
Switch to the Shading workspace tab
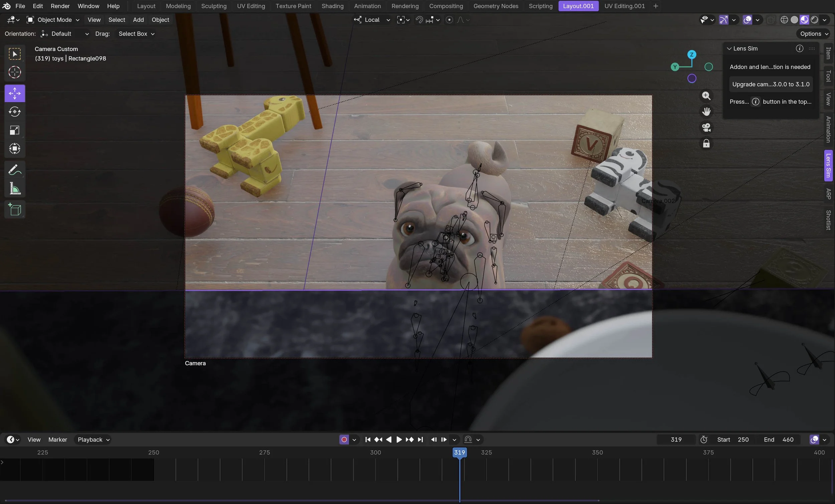click(x=332, y=6)
